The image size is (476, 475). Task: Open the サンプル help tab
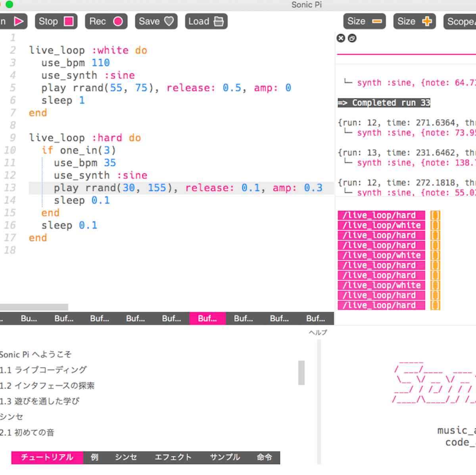tap(225, 457)
